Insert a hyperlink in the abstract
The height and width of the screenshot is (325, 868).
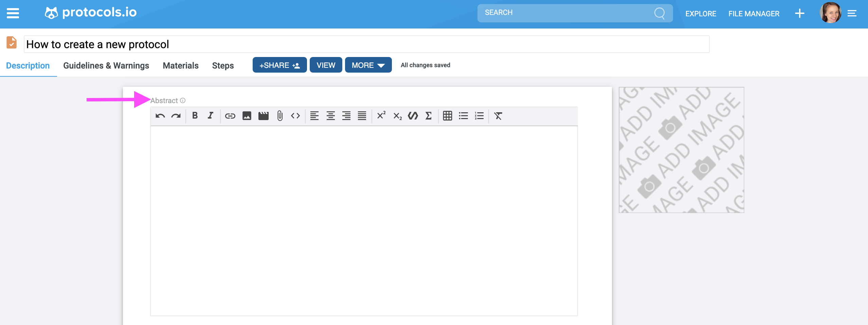click(x=230, y=116)
